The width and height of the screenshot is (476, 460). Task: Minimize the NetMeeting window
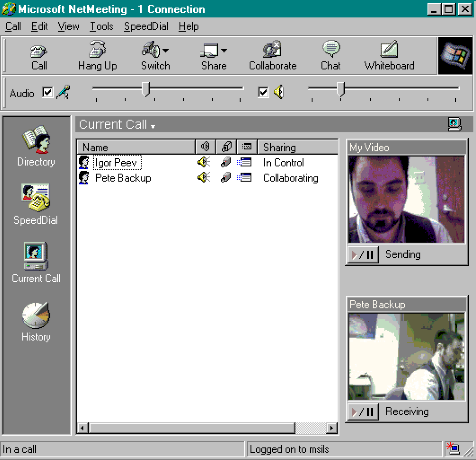[434, 9]
